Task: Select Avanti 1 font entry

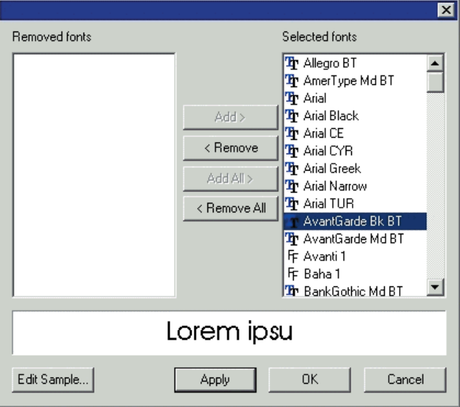Action: pyautogui.click(x=355, y=256)
